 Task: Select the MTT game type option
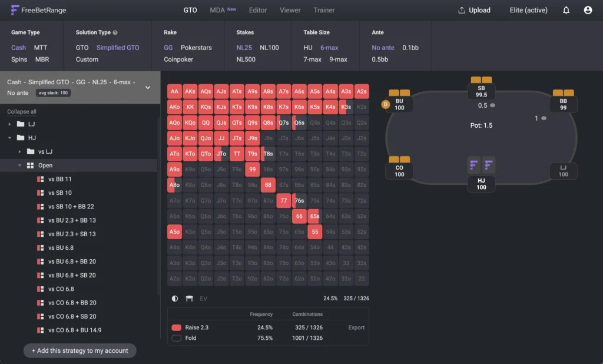click(x=41, y=48)
